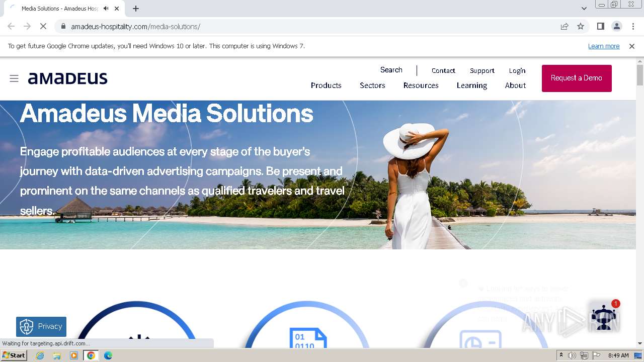This screenshot has width=644, height=362.
Task: Open the volume control tray icon
Action: [572, 355]
